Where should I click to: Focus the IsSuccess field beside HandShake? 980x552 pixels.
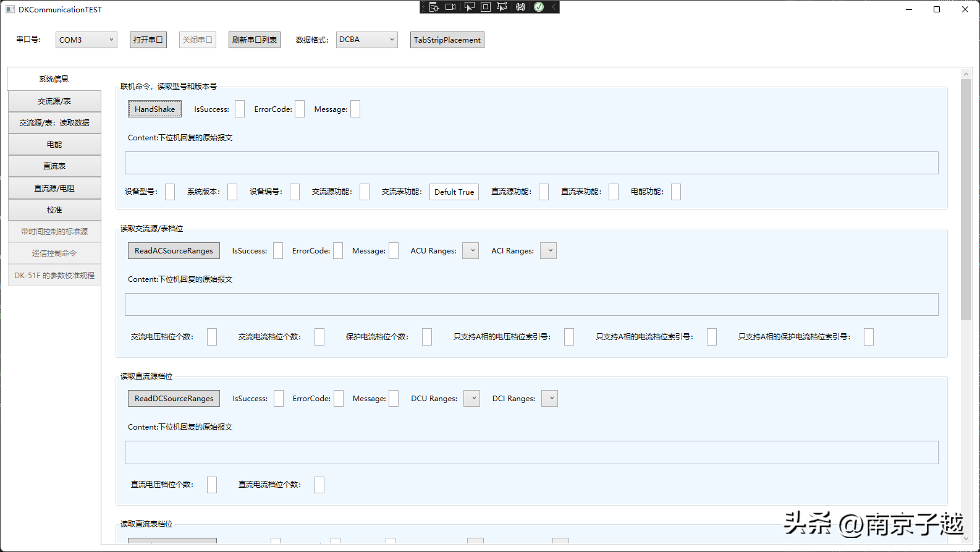[x=240, y=109]
